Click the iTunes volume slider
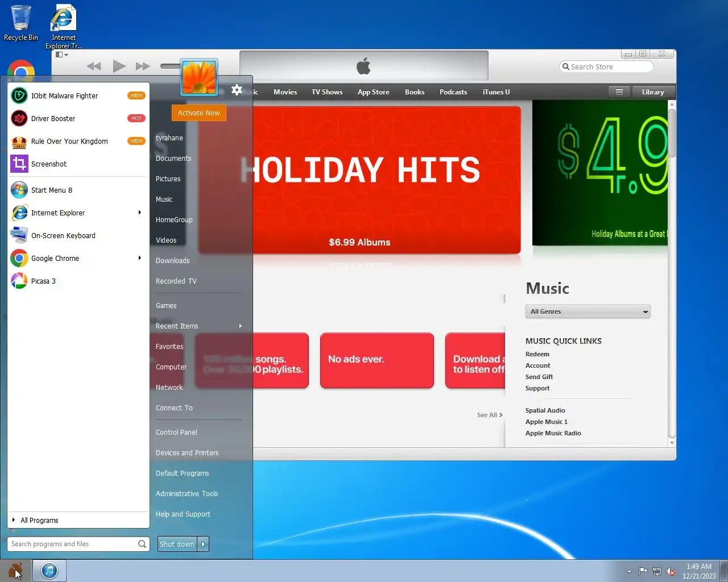The image size is (728, 582). coord(170,66)
